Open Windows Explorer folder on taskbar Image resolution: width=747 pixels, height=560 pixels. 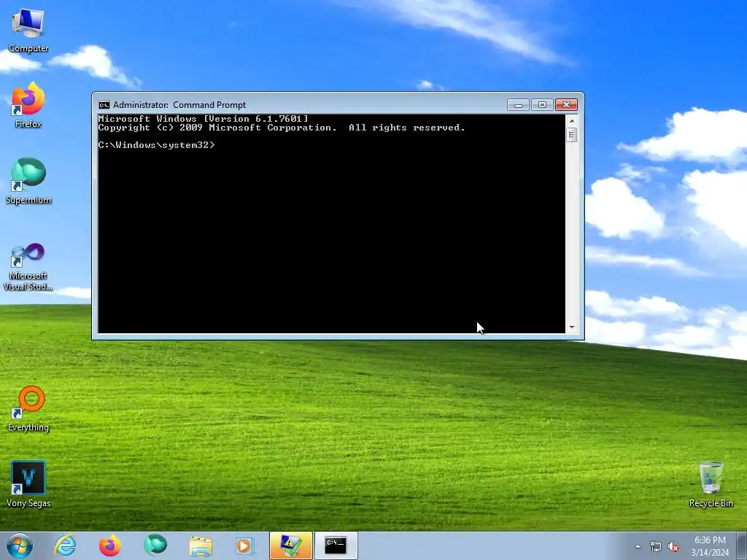pyautogui.click(x=201, y=545)
